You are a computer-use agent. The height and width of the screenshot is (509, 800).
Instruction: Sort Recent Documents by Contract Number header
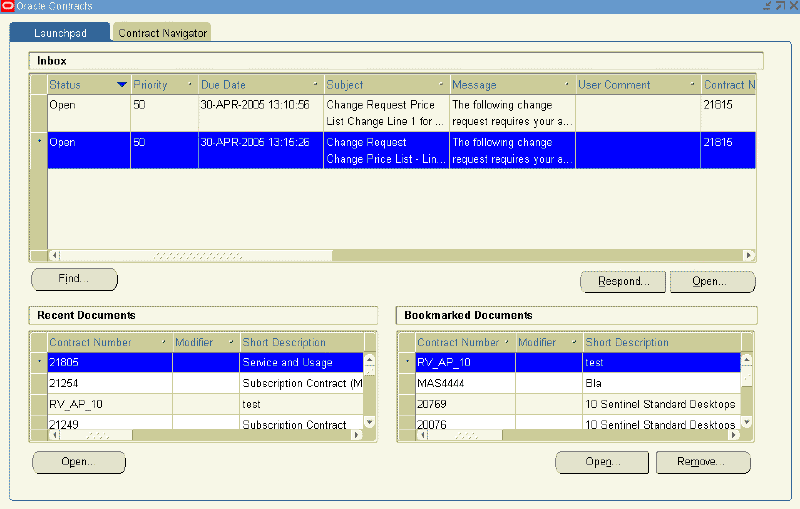click(110, 342)
